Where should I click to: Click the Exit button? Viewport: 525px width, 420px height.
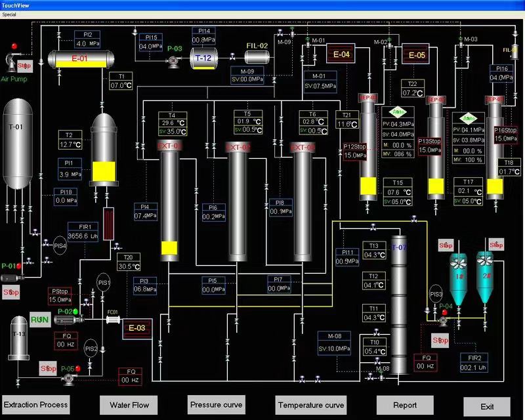click(x=486, y=406)
